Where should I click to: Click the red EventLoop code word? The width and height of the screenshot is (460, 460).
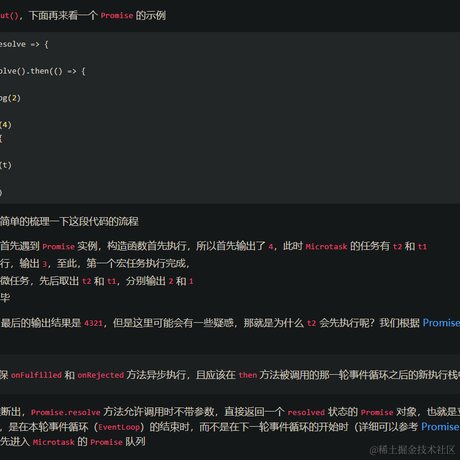tap(119, 427)
